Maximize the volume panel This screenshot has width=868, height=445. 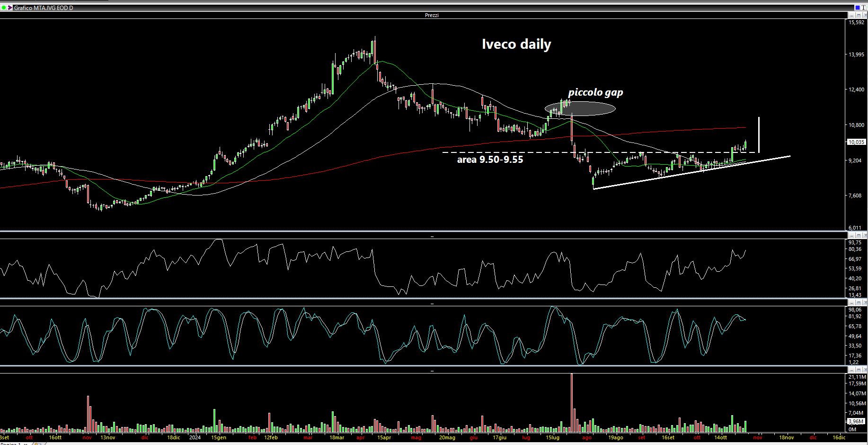(858, 369)
